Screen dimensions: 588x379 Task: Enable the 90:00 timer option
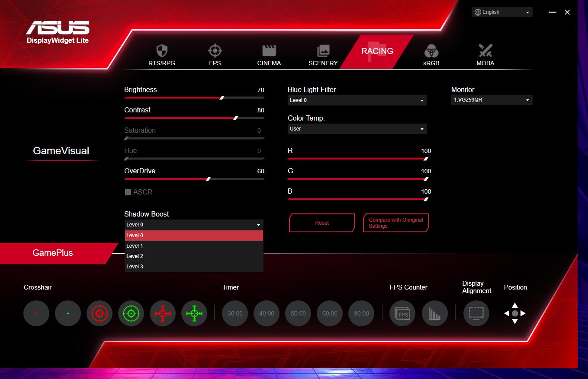coord(361,313)
